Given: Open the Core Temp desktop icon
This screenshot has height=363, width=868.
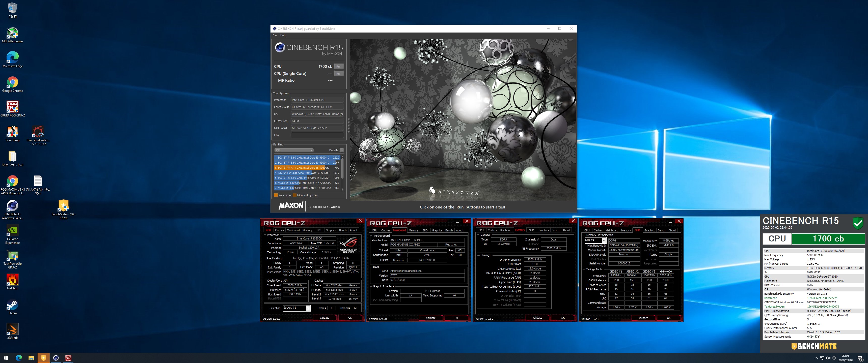Looking at the screenshot, I should coord(12,134).
